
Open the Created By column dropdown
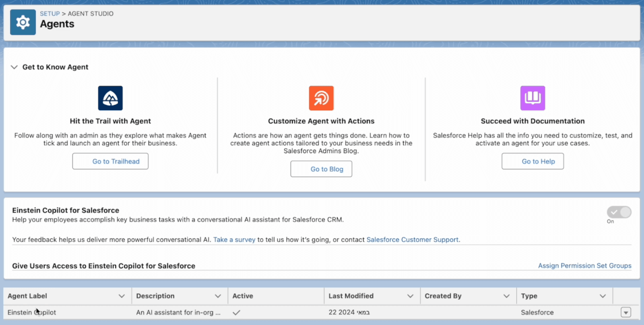click(506, 296)
